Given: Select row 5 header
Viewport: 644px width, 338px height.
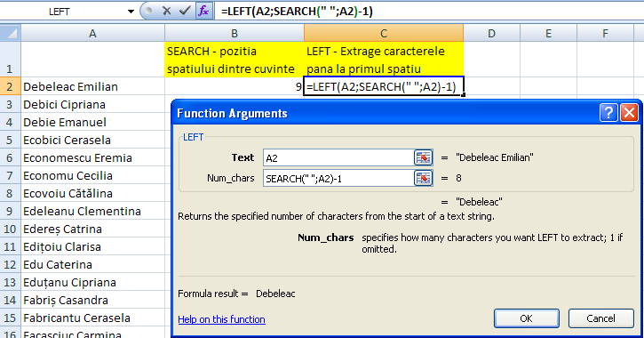Looking at the screenshot, I should click(10, 140).
